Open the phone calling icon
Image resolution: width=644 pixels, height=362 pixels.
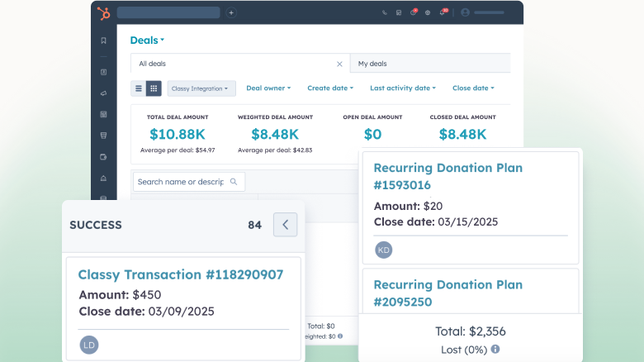click(x=385, y=12)
